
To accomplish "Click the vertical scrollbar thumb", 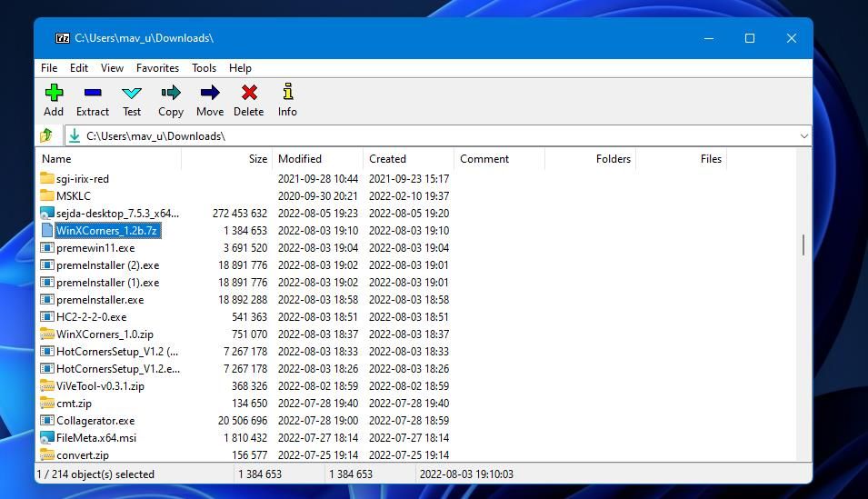I will (803, 245).
